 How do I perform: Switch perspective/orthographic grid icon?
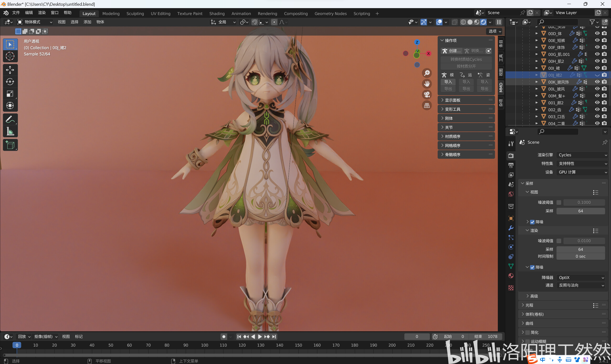point(427,106)
